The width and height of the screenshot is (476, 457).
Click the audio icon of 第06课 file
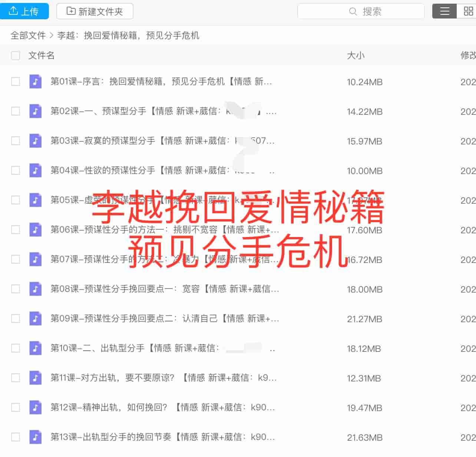point(35,230)
